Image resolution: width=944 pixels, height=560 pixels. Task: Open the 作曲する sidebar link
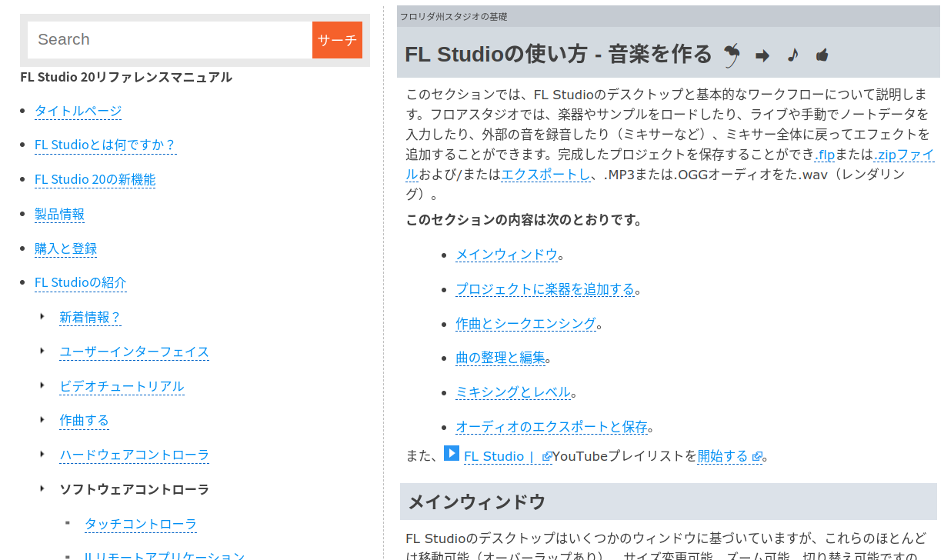(x=84, y=420)
